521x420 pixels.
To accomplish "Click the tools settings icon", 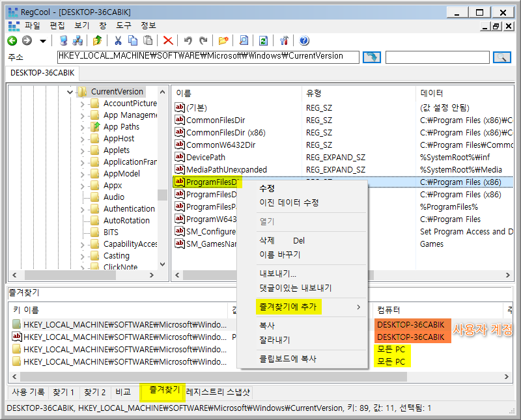I will point(284,40).
